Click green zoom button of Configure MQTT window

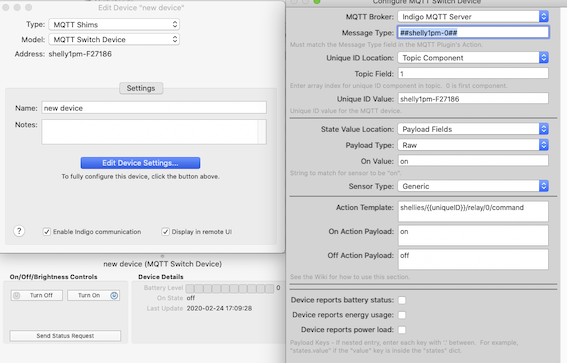317,1
